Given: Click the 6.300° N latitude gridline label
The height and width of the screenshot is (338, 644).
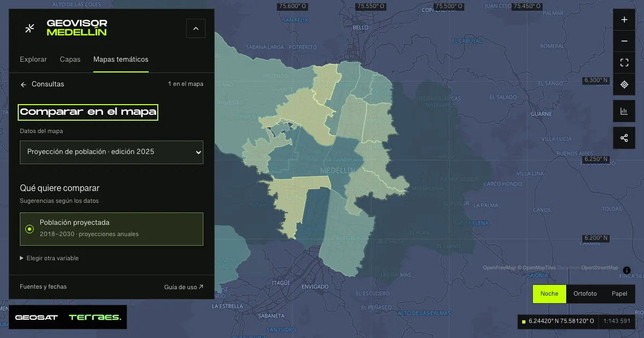Looking at the screenshot, I should click(x=596, y=80).
